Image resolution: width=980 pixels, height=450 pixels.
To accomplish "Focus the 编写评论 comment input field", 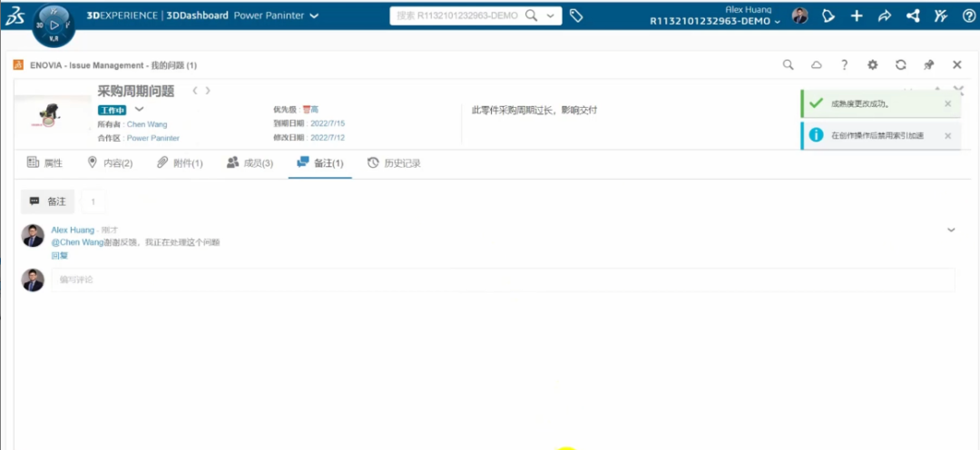I will pyautogui.click(x=503, y=280).
